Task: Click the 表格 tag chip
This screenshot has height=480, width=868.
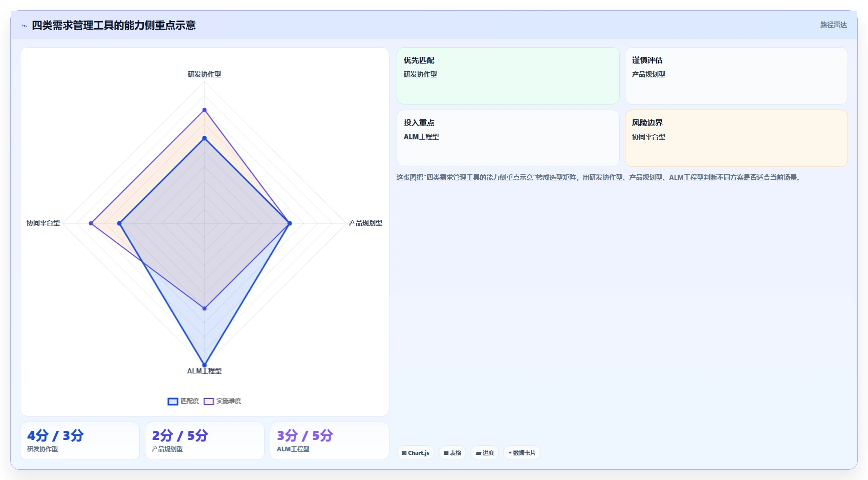Action: tap(452, 453)
